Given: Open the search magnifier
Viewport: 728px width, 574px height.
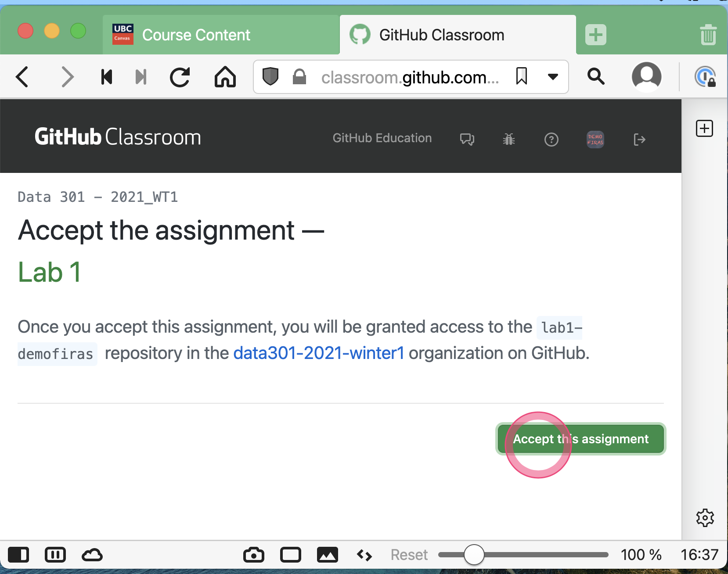Looking at the screenshot, I should (596, 76).
